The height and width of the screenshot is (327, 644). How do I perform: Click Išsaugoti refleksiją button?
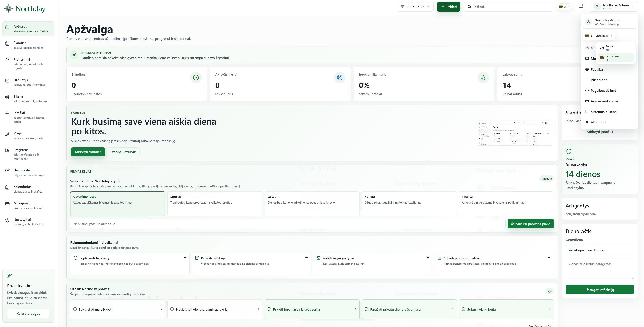(599, 290)
